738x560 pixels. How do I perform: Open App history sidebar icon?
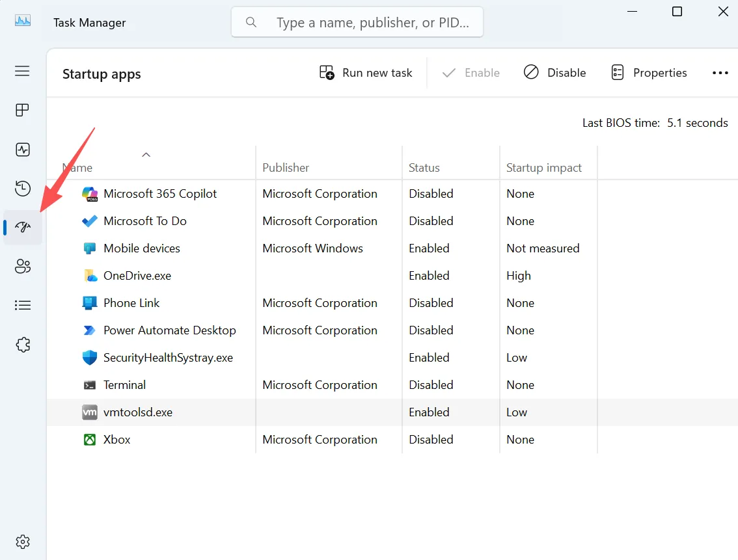(22, 189)
